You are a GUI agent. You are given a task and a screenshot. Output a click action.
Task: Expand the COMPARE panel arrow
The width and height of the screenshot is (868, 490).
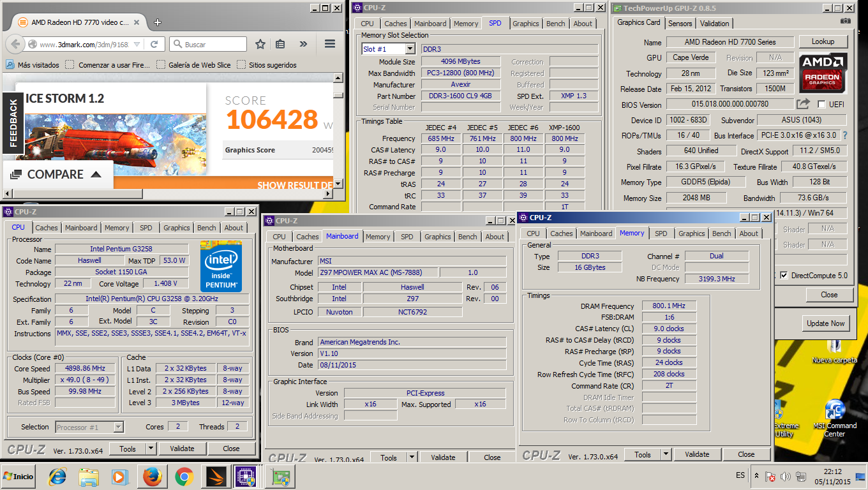[x=96, y=174]
